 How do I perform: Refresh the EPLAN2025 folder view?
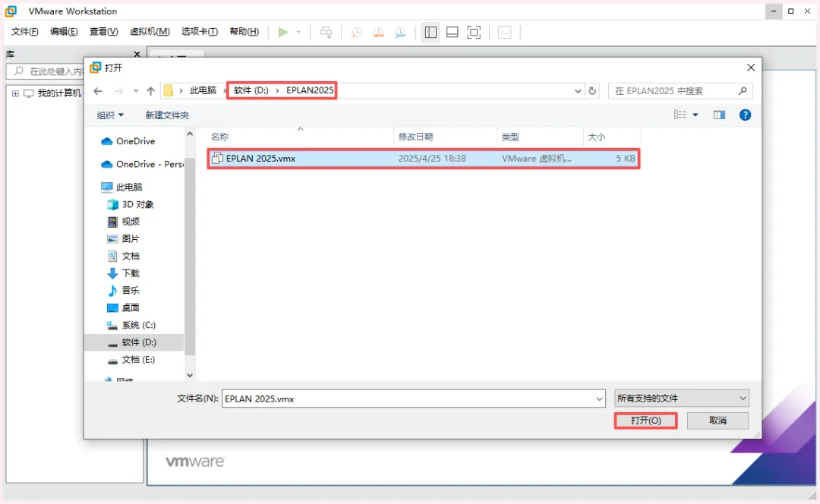(x=592, y=91)
